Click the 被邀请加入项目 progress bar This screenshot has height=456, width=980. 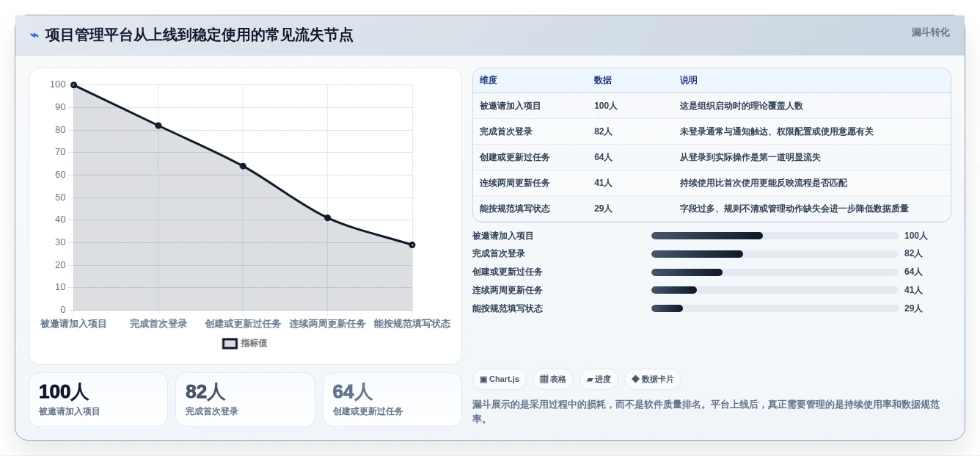coord(775,236)
